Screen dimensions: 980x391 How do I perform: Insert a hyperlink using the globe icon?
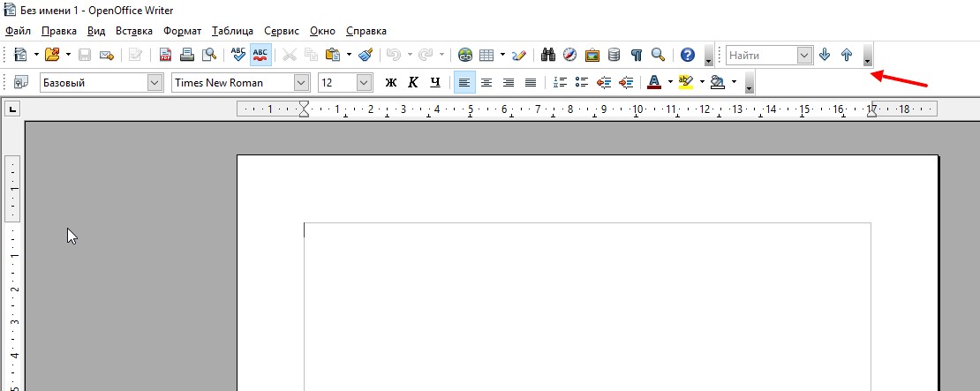[x=465, y=55]
